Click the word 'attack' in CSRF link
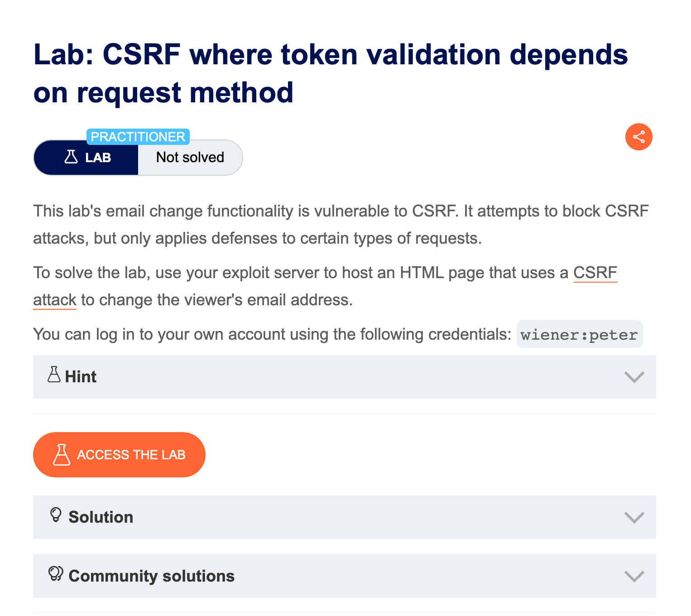 pos(55,300)
